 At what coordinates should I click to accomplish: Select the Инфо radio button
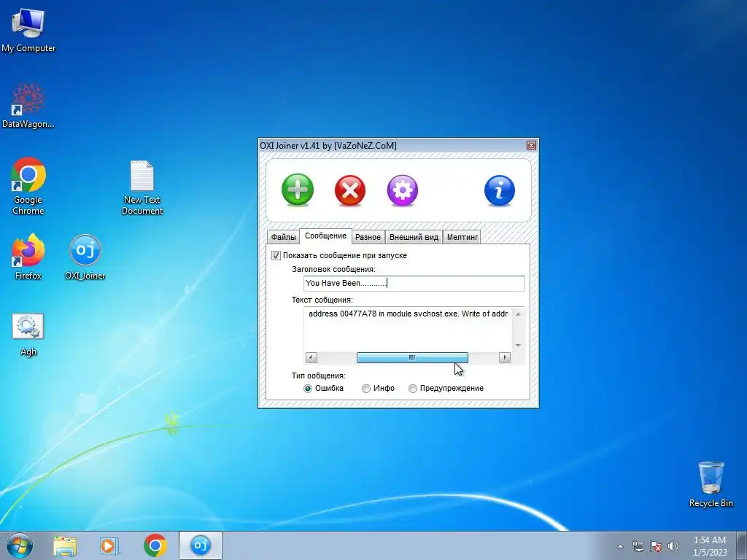pyautogui.click(x=366, y=389)
